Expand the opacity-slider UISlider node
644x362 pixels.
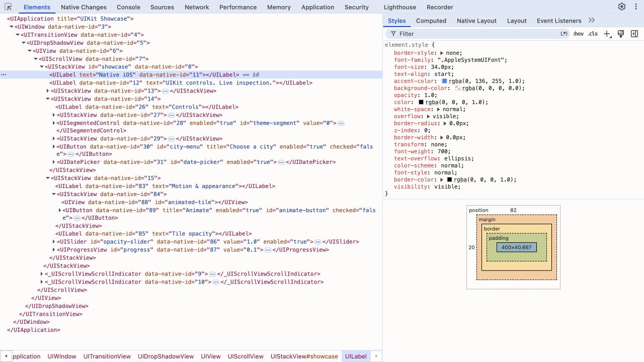click(54, 242)
